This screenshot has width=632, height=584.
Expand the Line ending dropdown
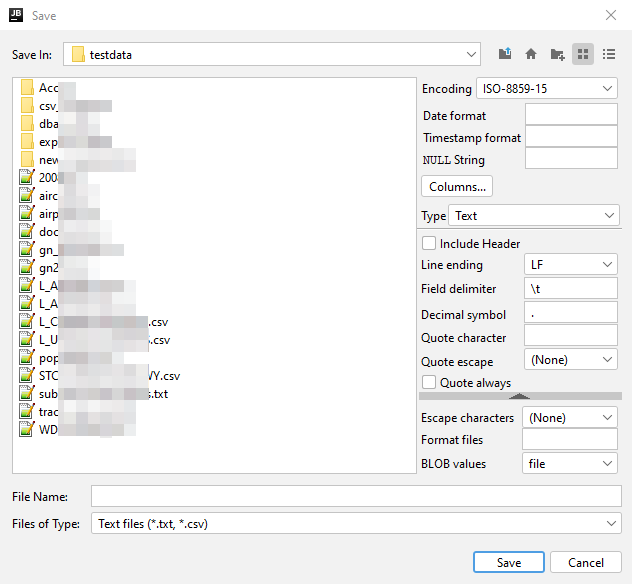(570, 265)
